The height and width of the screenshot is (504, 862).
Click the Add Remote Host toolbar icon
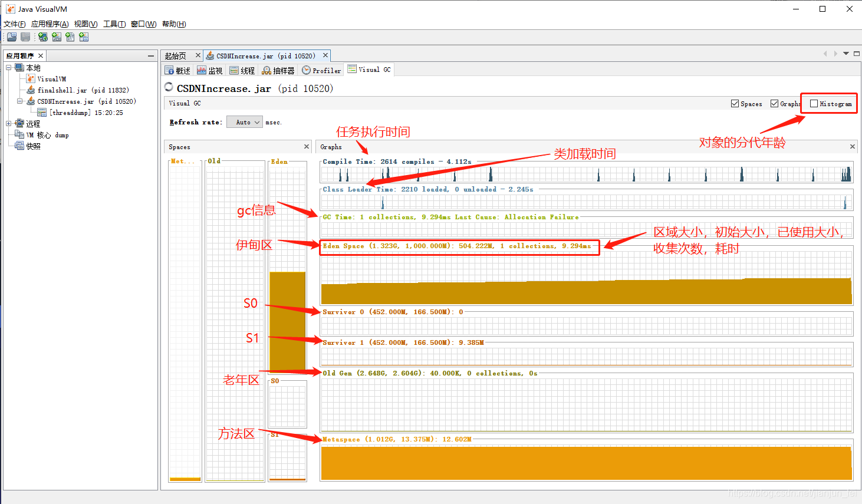(43, 37)
